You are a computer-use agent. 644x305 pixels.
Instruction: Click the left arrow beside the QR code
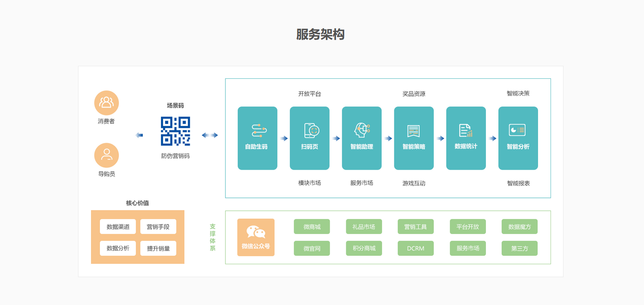tap(139, 135)
